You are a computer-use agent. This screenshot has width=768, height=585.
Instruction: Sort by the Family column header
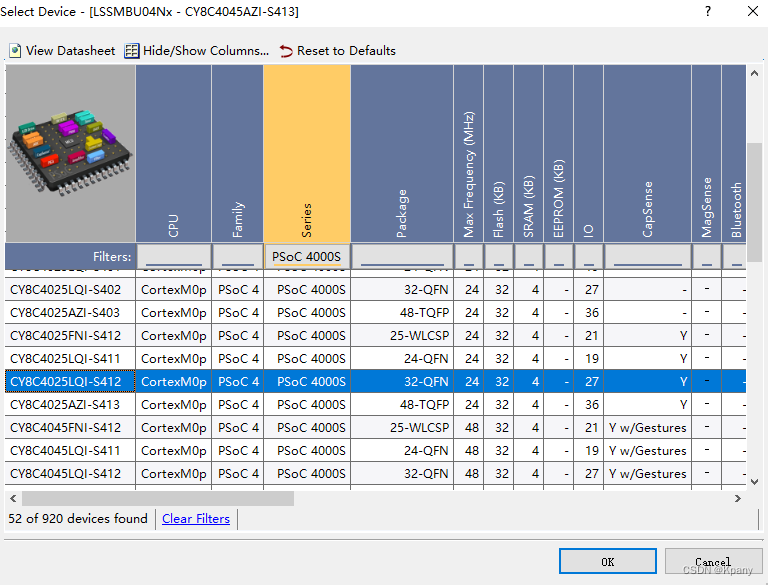238,153
